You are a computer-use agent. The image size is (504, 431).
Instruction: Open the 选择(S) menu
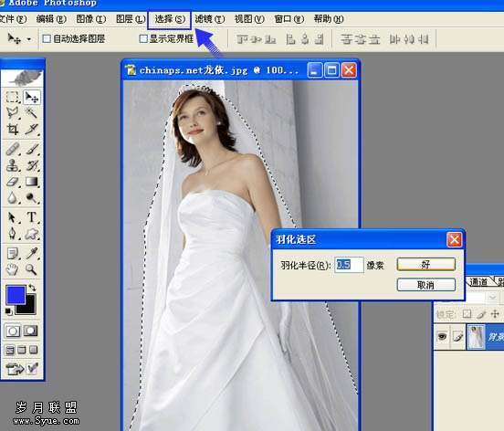[170, 19]
